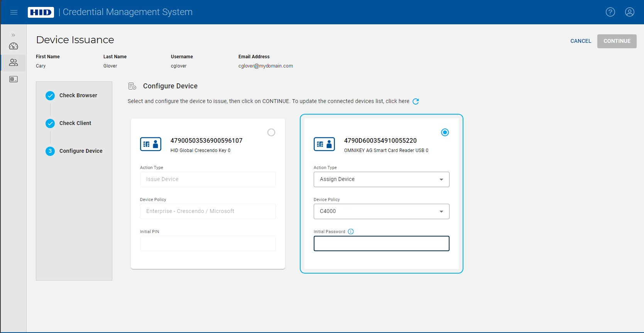Open the user account profile icon
Image resolution: width=644 pixels, height=333 pixels.
[x=630, y=12]
